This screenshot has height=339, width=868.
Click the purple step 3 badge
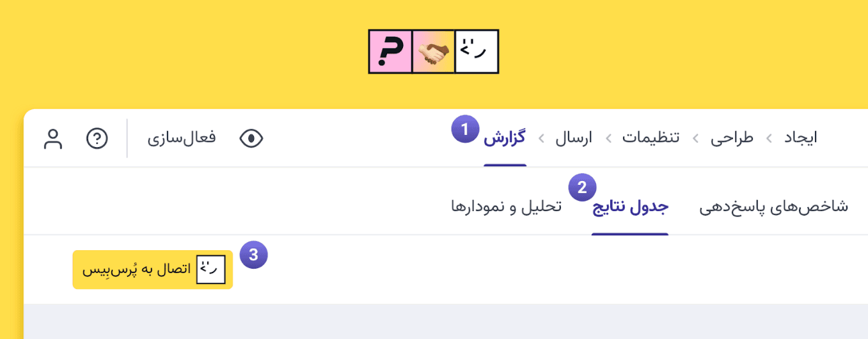[253, 255]
